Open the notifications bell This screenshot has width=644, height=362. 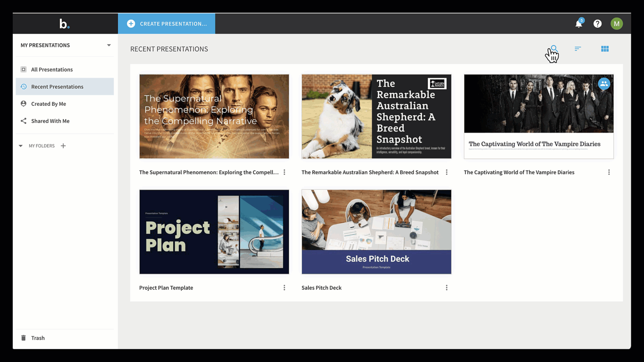click(579, 23)
